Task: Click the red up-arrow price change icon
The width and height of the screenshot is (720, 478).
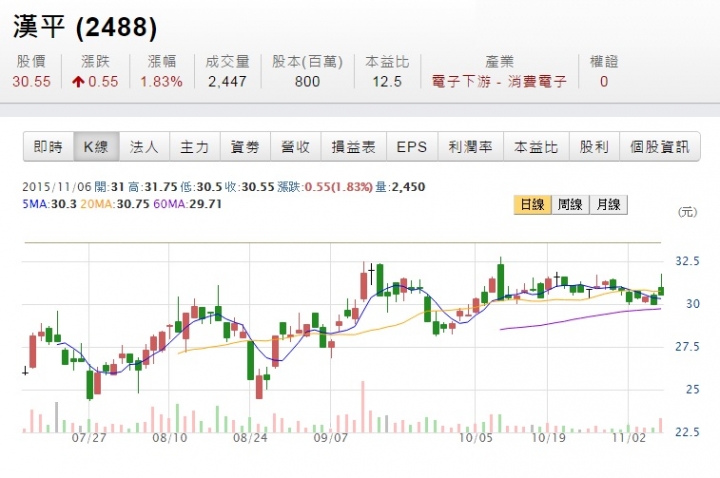Action: tap(78, 82)
